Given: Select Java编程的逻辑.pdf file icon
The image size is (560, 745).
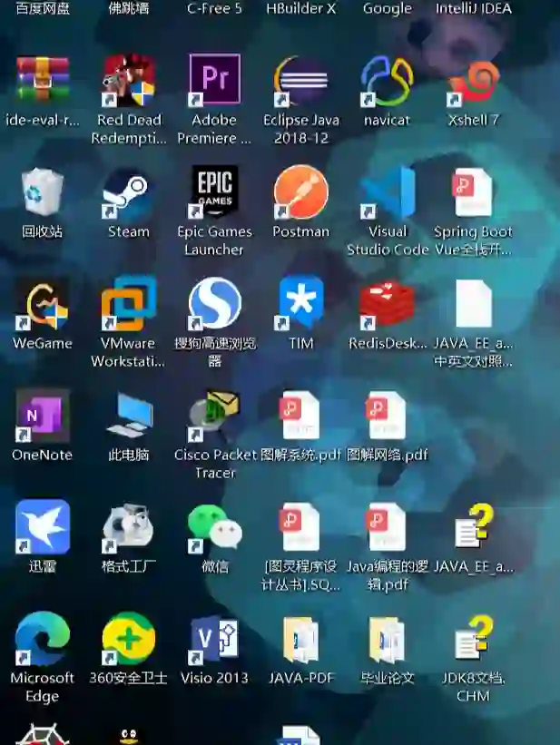Looking at the screenshot, I should coord(386,527).
